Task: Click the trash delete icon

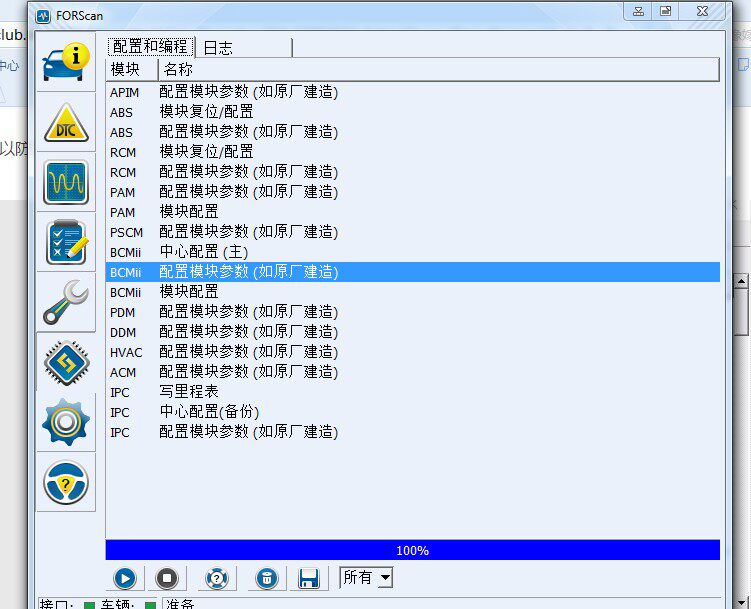Action: point(267,578)
